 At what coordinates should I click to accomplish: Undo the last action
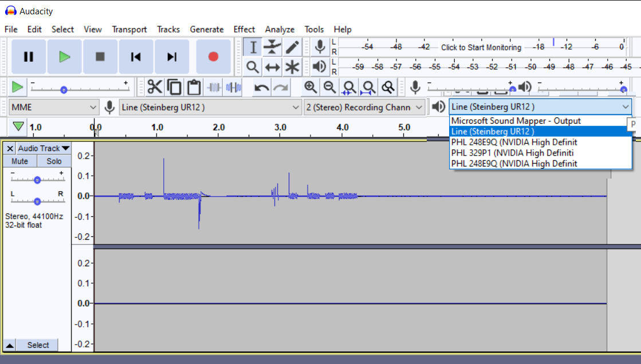(x=261, y=87)
